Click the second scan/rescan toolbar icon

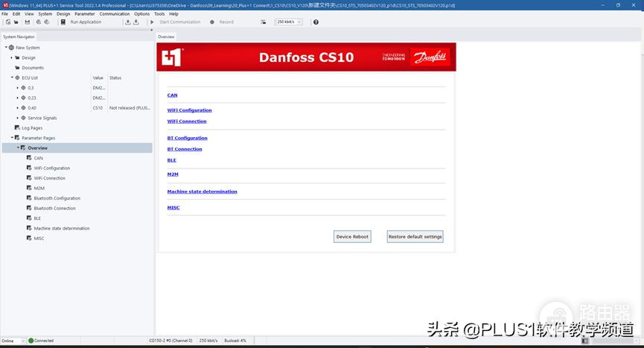[x=47, y=22]
